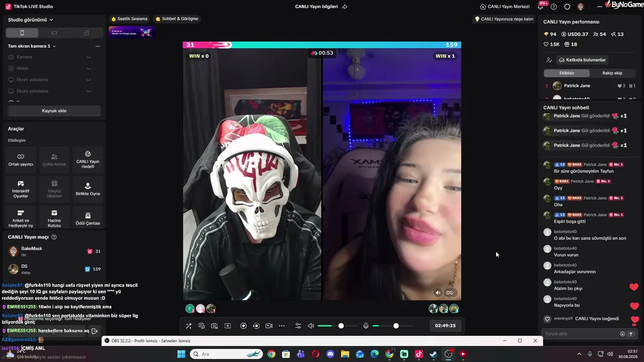Open the Ortak yayıncı tool
The height and width of the screenshot is (362, 644).
click(21, 160)
